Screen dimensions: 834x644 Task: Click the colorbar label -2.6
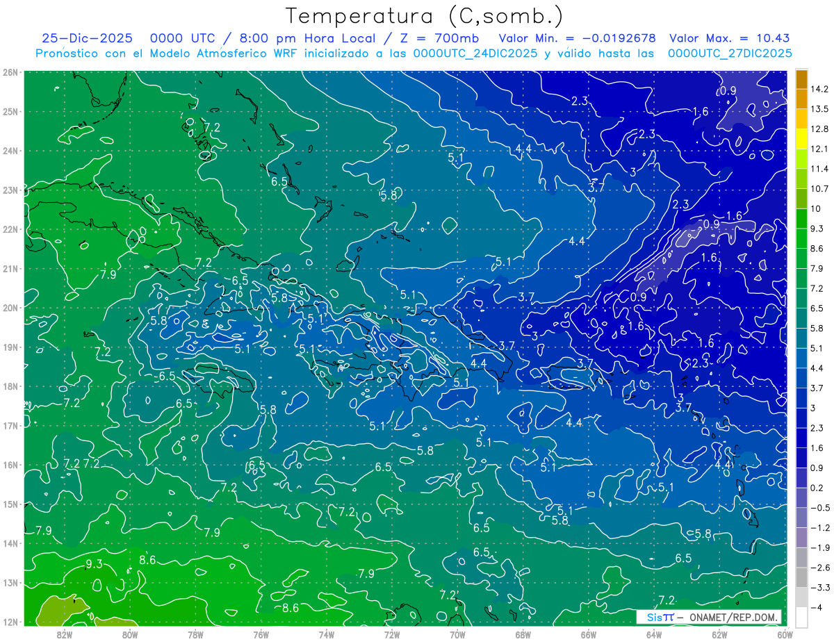(819, 567)
